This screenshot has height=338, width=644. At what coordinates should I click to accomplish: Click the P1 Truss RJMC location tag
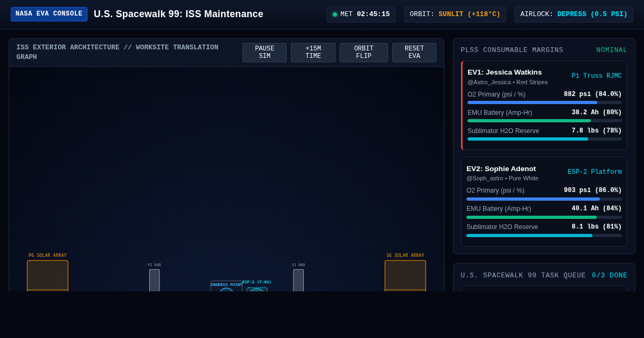(597, 76)
